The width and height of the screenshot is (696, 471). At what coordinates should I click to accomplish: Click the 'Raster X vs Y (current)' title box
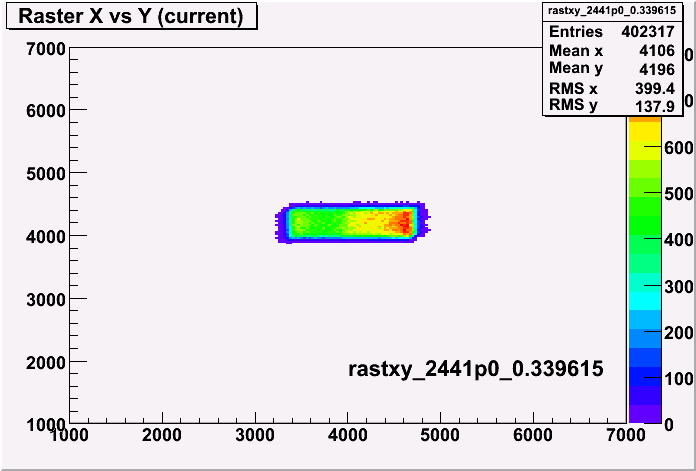click(132, 17)
